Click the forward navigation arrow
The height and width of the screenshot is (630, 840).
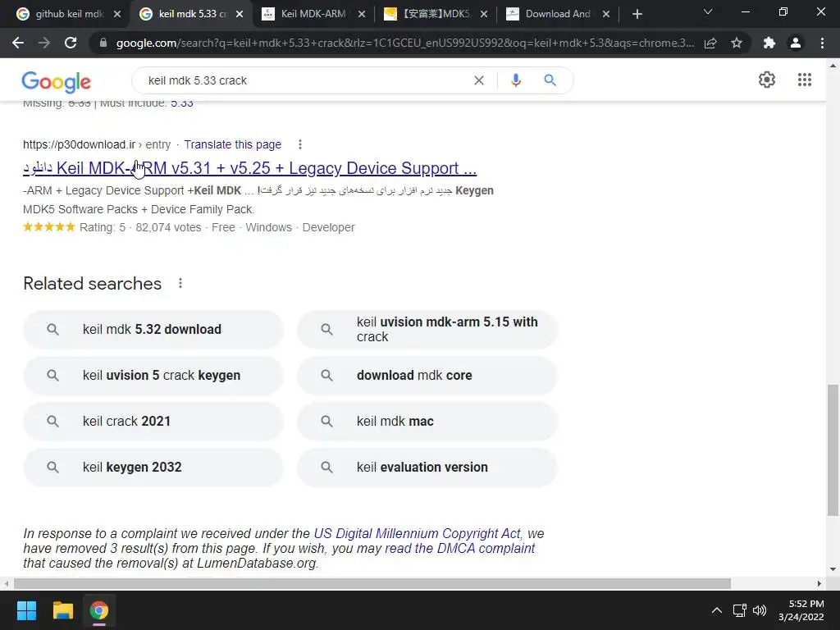coord(44,43)
